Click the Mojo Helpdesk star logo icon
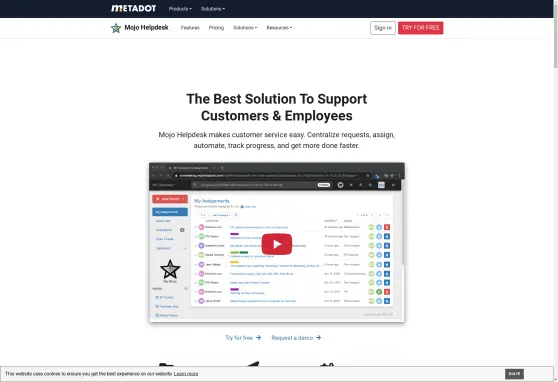 click(116, 28)
